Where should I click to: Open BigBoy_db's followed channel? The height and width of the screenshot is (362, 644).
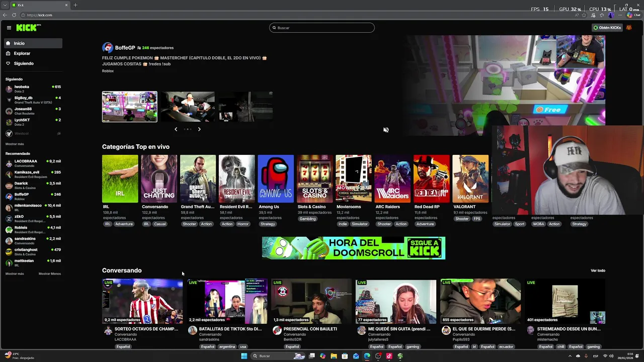(x=33, y=100)
